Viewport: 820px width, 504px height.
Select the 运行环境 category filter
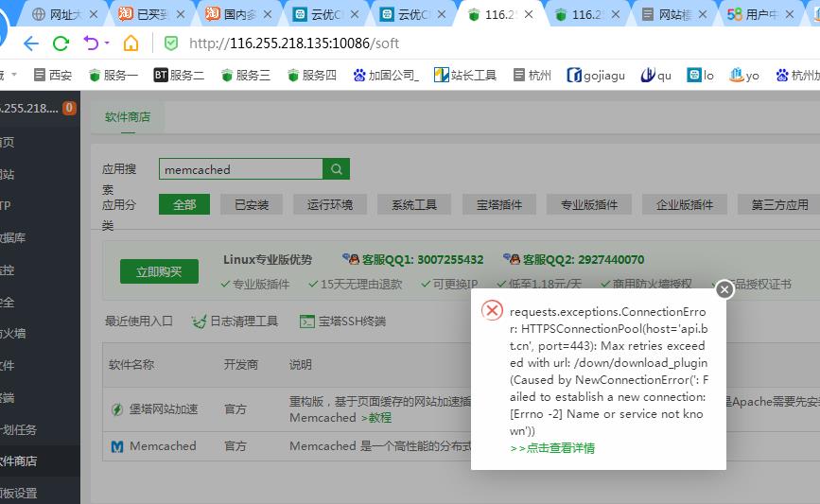click(330, 204)
